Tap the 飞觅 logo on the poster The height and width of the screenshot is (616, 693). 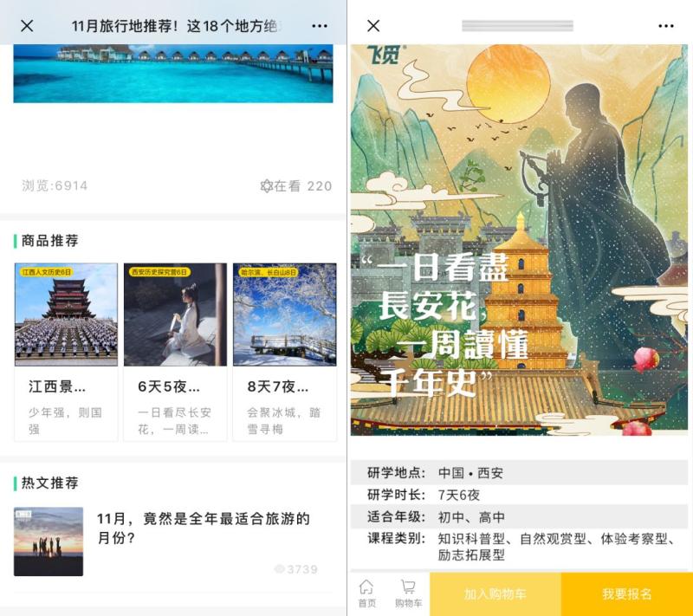[384, 55]
